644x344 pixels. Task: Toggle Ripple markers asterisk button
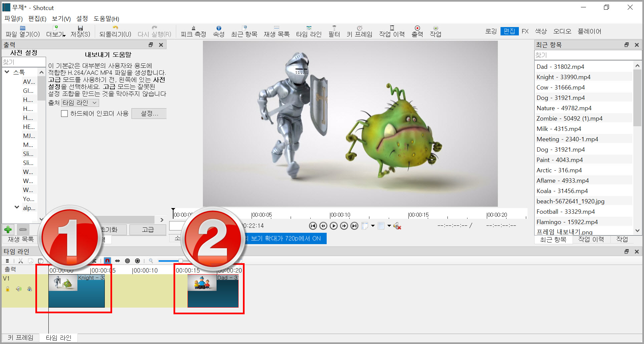pos(137,261)
